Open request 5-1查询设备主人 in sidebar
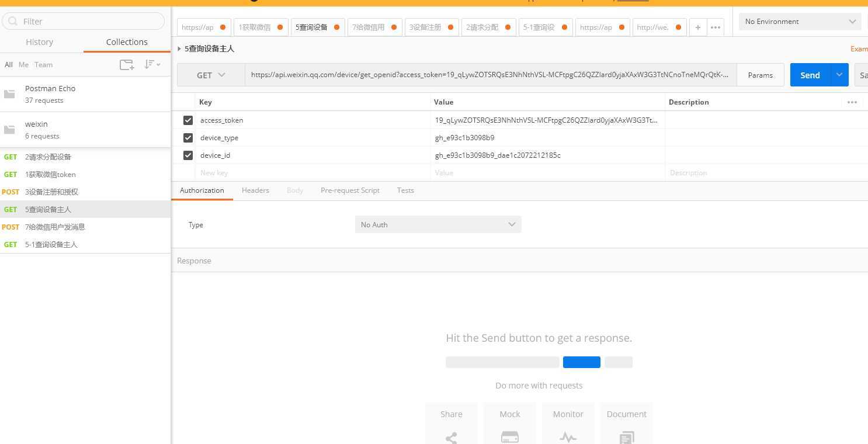This screenshot has width=868, height=444. 85,244
